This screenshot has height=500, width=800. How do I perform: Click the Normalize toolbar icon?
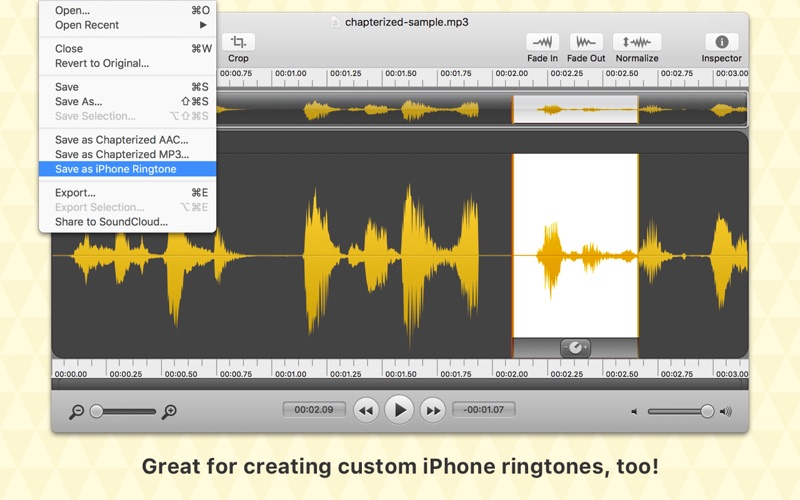tap(637, 42)
